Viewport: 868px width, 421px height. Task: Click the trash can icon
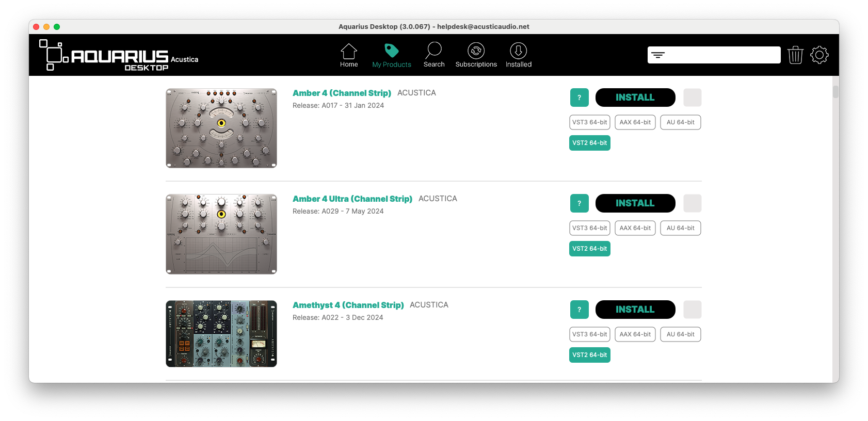(795, 55)
